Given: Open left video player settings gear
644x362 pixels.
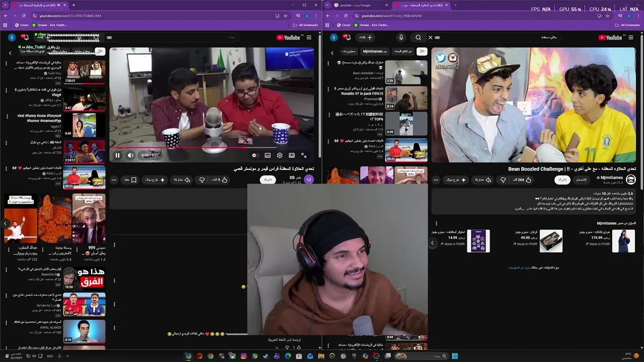Looking at the screenshot, I should click(x=280, y=155).
